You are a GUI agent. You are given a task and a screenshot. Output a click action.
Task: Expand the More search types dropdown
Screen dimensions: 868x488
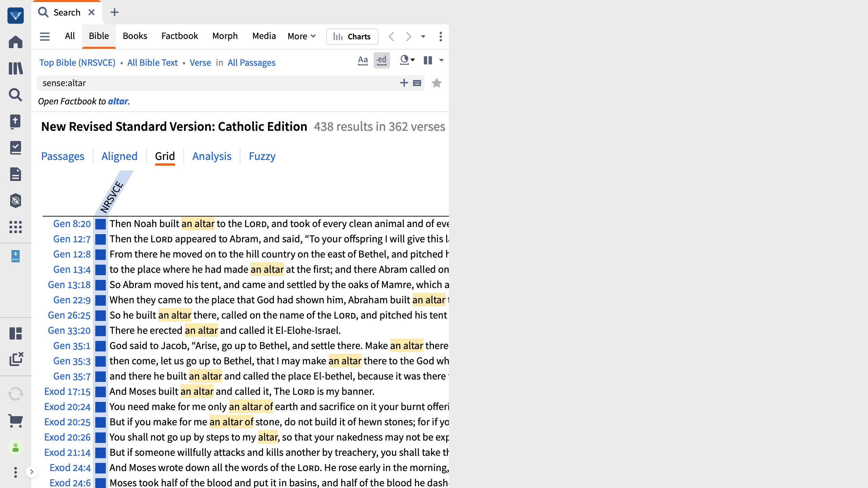[x=301, y=36]
